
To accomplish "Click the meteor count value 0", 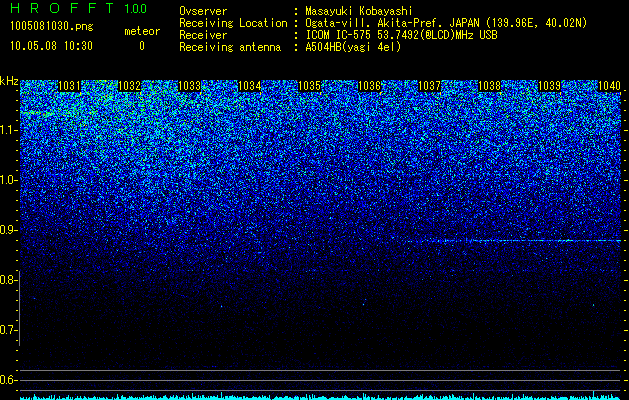I will [x=142, y=46].
